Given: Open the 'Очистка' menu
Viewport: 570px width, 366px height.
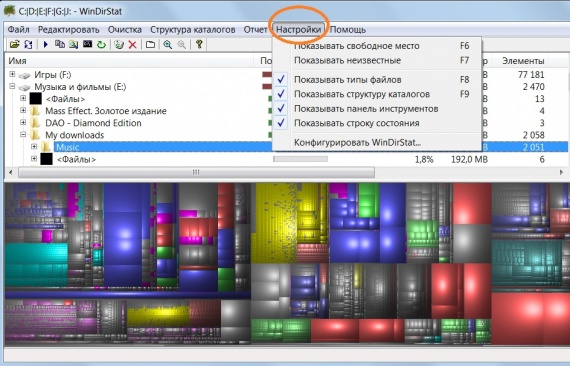Looking at the screenshot, I should pos(125,29).
